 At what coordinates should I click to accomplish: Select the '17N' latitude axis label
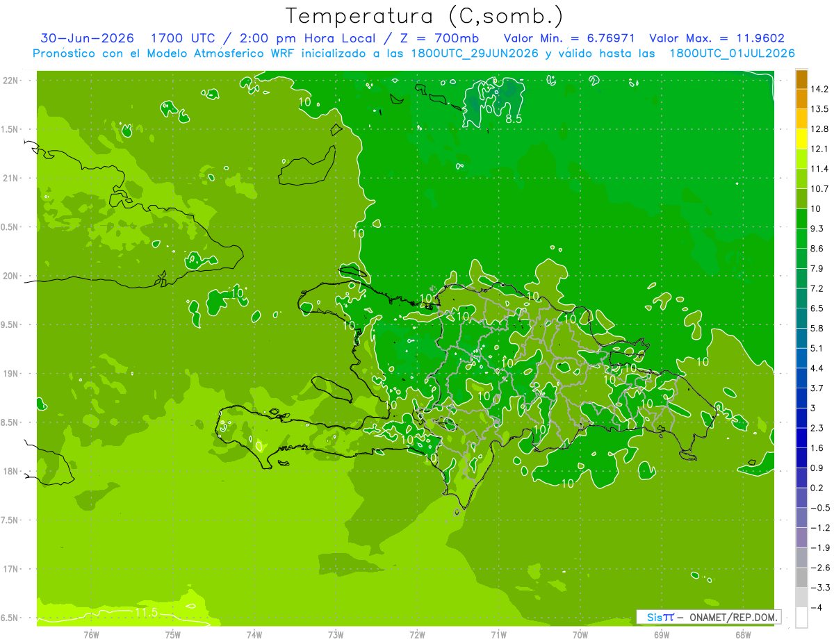[12, 569]
